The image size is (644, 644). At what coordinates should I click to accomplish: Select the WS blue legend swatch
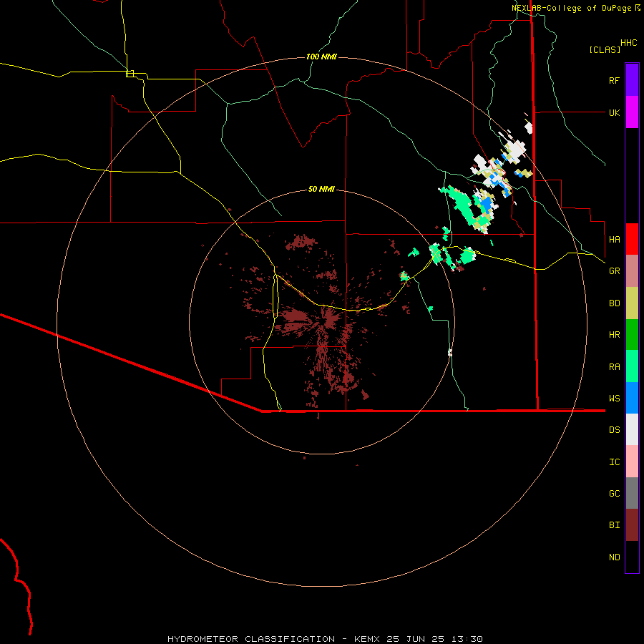[632, 398]
